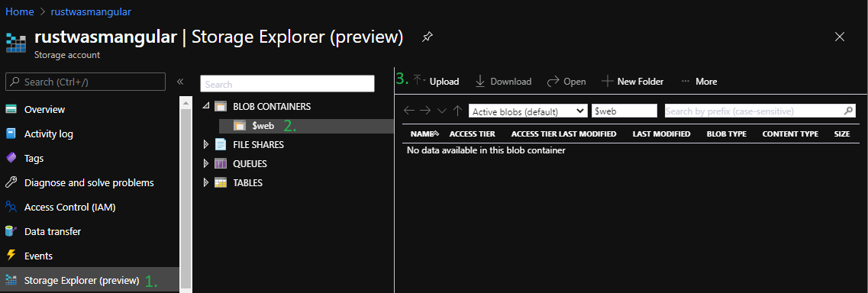
Task: Sort by LAST MODIFIED column
Action: pyautogui.click(x=662, y=134)
